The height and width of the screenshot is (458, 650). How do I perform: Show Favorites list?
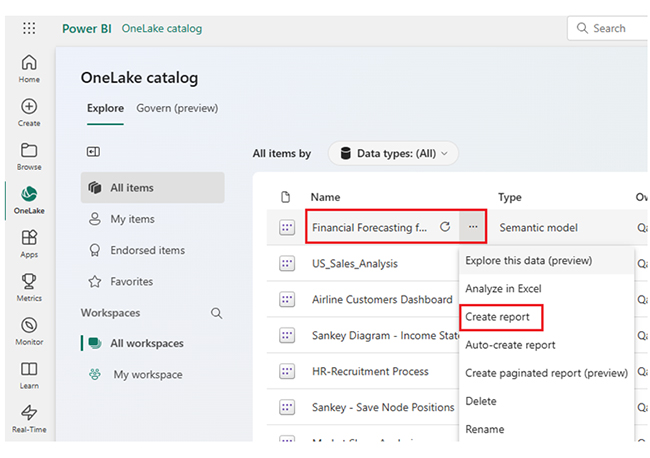point(153,281)
